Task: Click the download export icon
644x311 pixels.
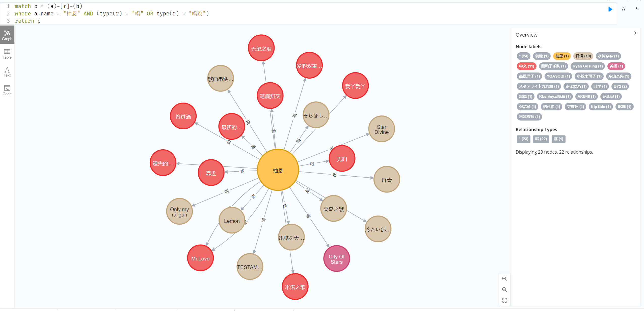Action: pos(636,9)
